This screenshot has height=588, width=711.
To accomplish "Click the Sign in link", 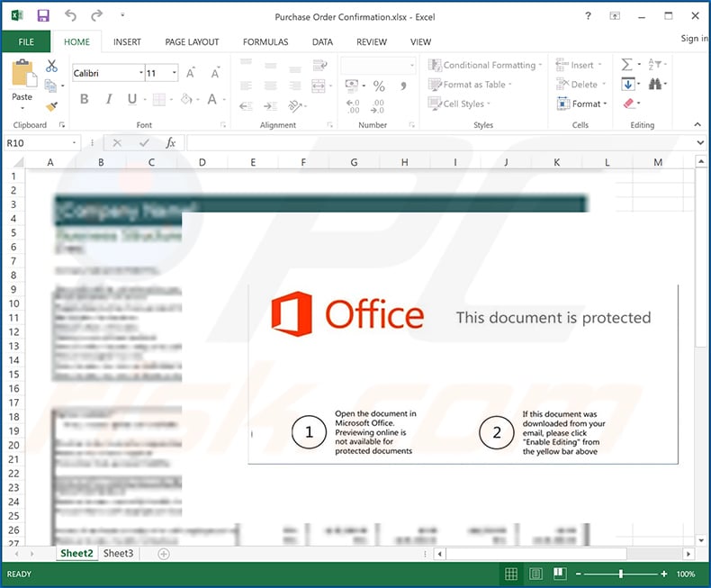I will 694,39.
